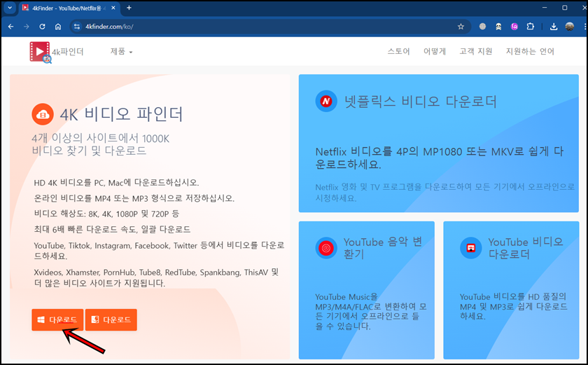This screenshot has width=588, height=365.
Task: Click the globe extension icon
Action: pyautogui.click(x=482, y=27)
